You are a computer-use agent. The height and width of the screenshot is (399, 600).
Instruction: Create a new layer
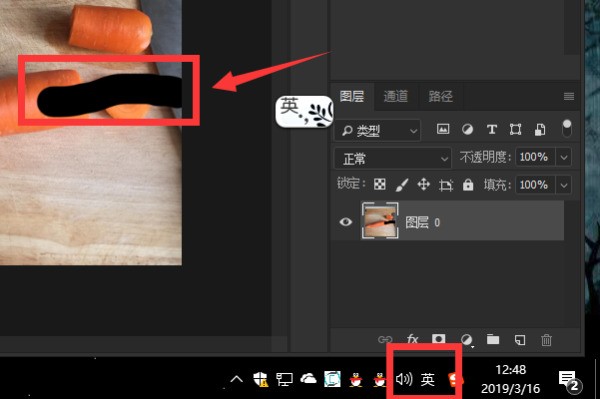coord(520,339)
